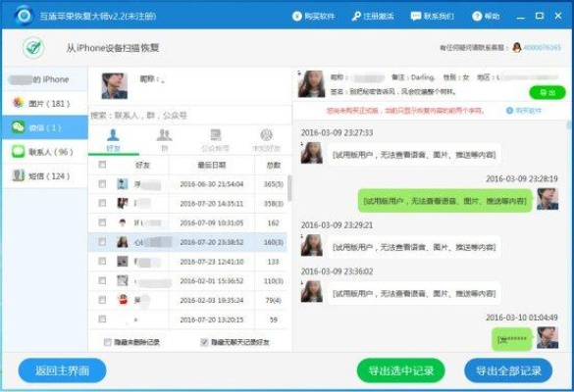The width and height of the screenshot is (574, 392).
Task: Check the row dated 2016-07-20 13:20:15
Action: point(102,319)
